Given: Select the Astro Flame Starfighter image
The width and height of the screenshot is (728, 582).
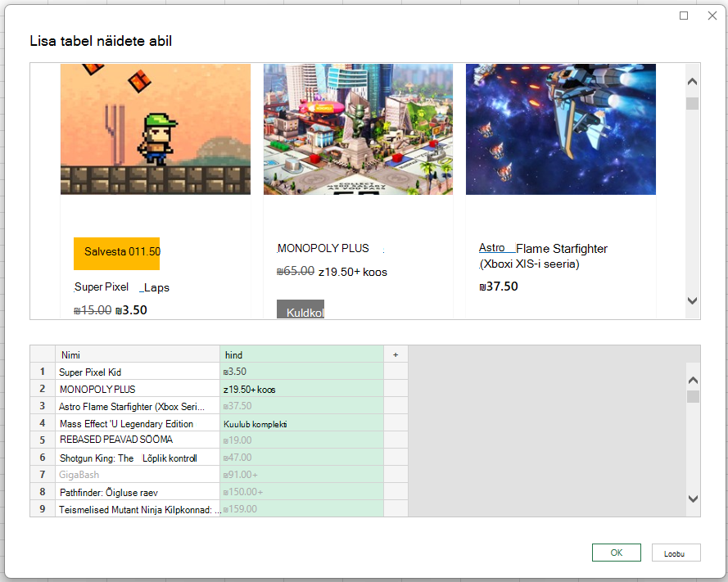Looking at the screenshot, I should (x=561, y=129).
